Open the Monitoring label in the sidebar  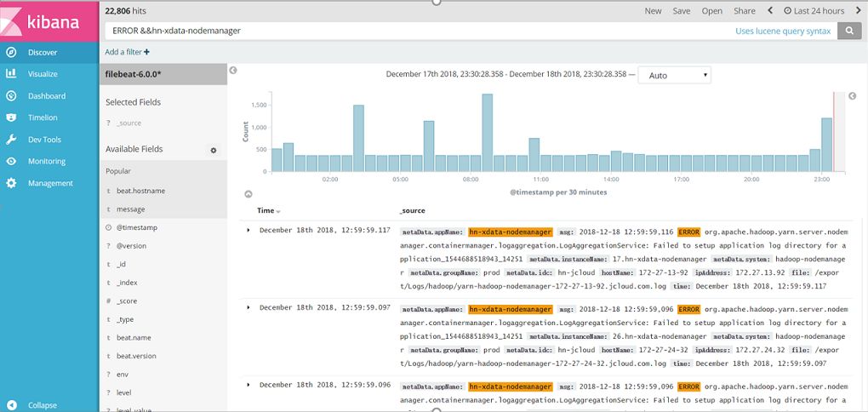[47, 161]
